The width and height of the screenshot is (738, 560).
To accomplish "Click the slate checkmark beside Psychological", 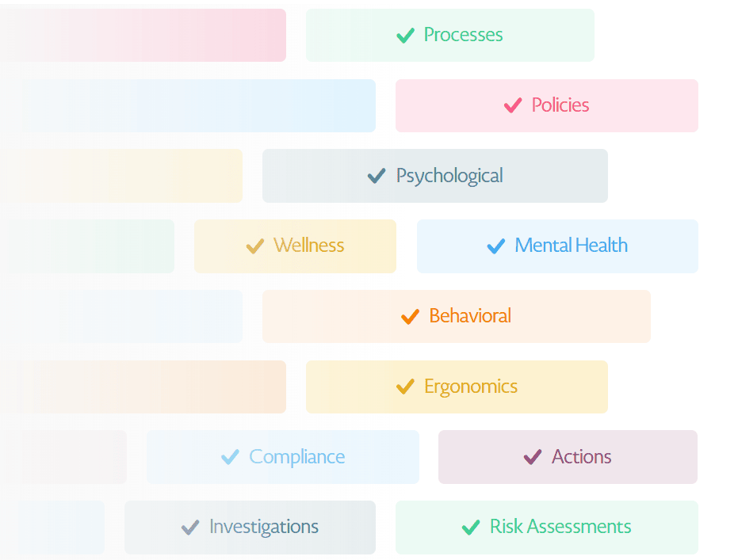I will (x=377, y=176).
